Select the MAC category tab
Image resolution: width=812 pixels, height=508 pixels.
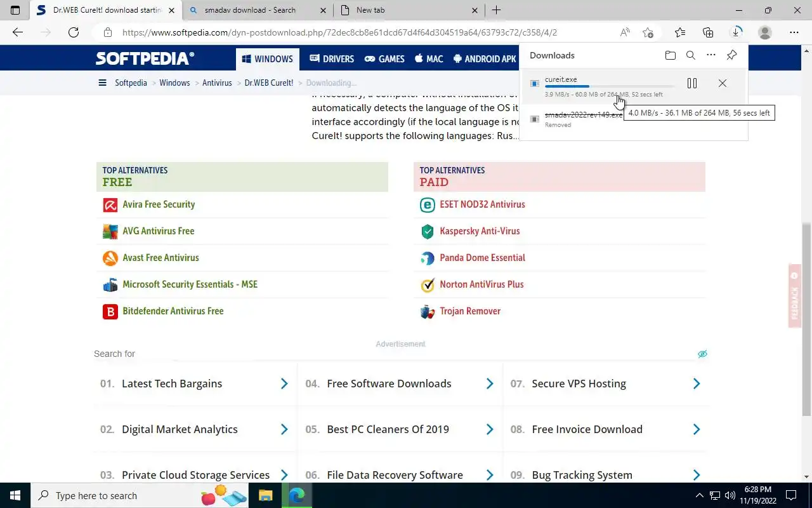(x=429, y=59)
